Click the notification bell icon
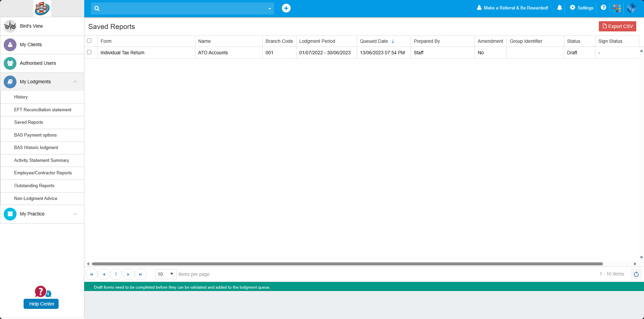This screenshot has height=319, width=644. 559,8
